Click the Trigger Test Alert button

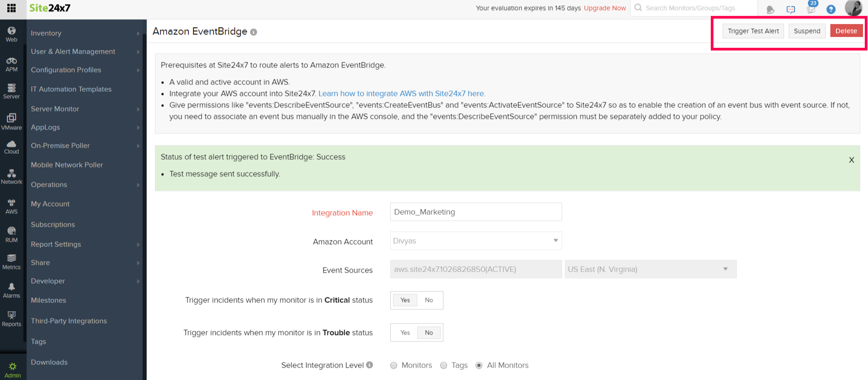pos(753,31)
